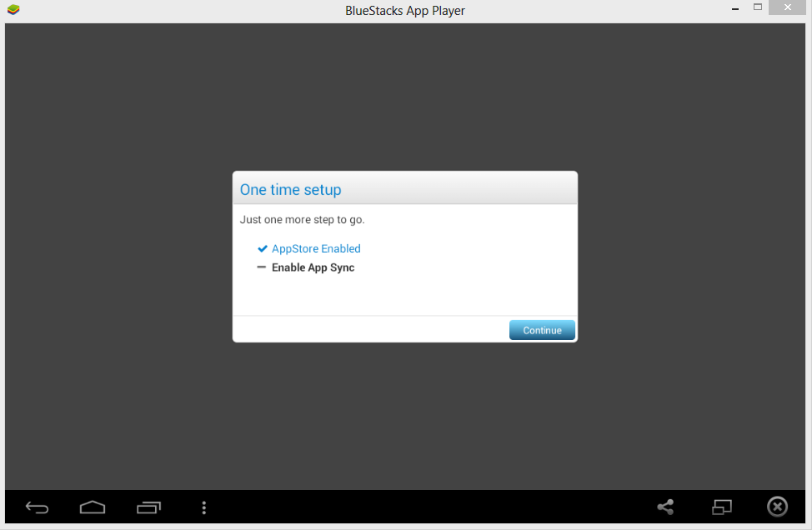812x530 pixels.
Task: Click Just one more step to go text
Action: click(x=302, y=220)
